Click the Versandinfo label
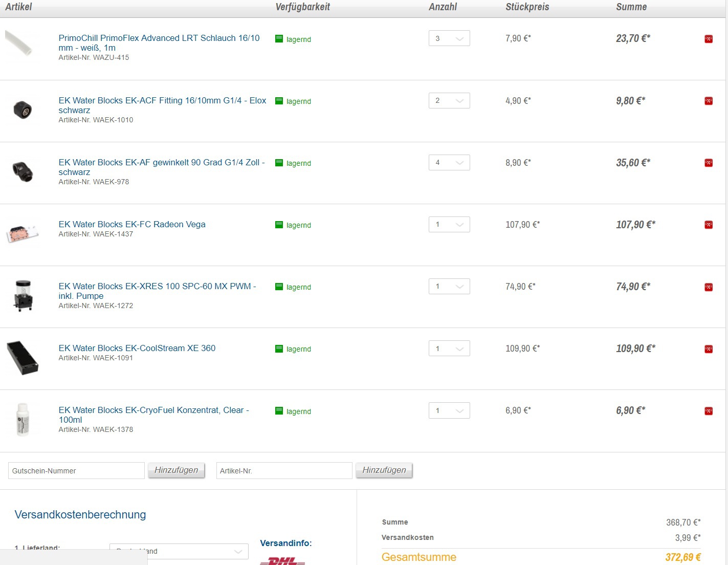Viewport: 728px width, 565px height. pos(286,543)
